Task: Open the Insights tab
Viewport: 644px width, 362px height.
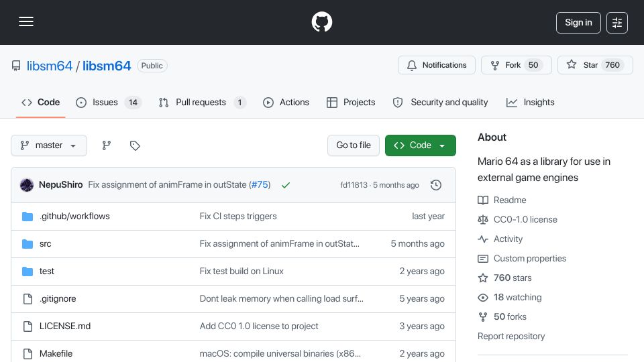Action: coord(530,102)
